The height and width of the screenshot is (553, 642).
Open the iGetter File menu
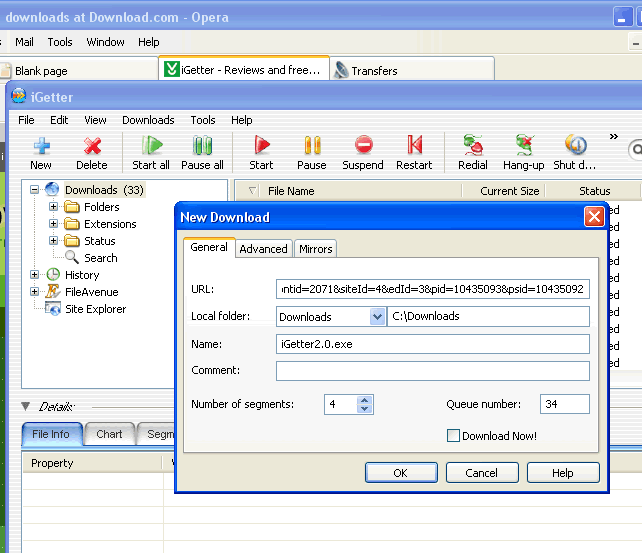pos(26,120)
